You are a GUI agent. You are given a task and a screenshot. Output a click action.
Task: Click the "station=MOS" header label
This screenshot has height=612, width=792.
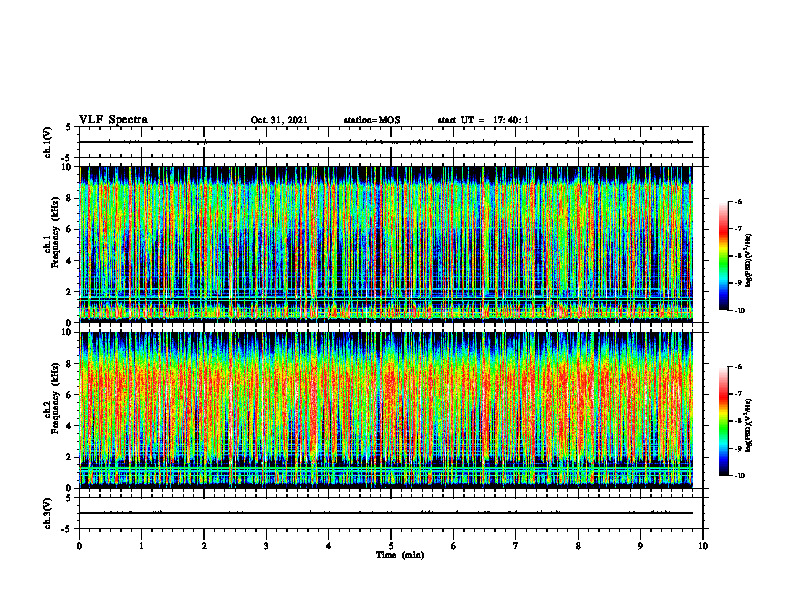[372, 120]
